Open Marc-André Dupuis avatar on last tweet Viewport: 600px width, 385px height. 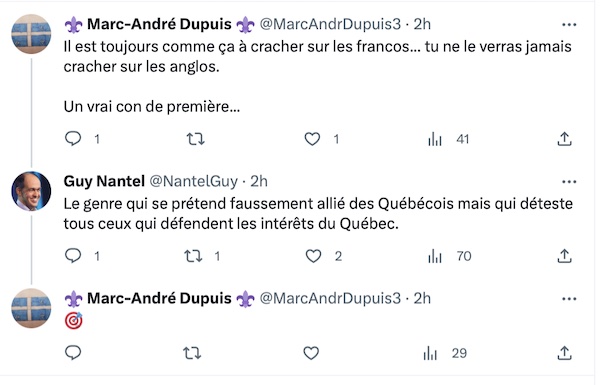[x=31, y=308]
